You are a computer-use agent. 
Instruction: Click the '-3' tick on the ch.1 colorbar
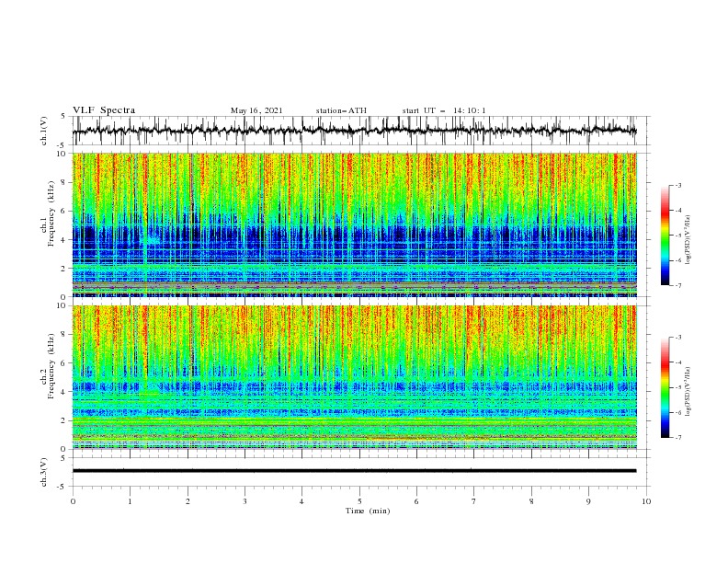tap(678, 185)
